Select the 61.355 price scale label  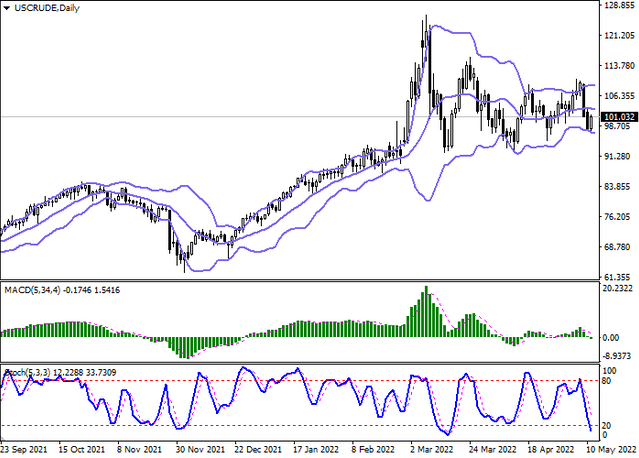[x=619, y=277]
